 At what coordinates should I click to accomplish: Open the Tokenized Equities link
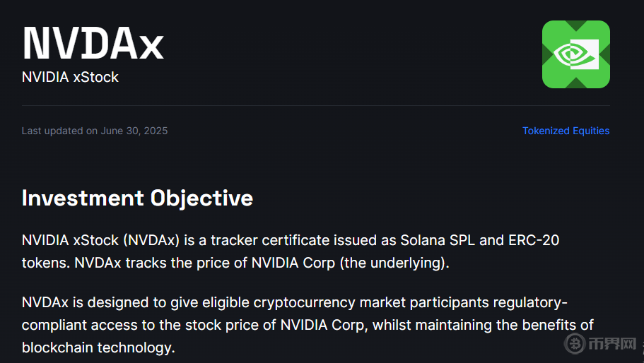click(x=566, y=131)
